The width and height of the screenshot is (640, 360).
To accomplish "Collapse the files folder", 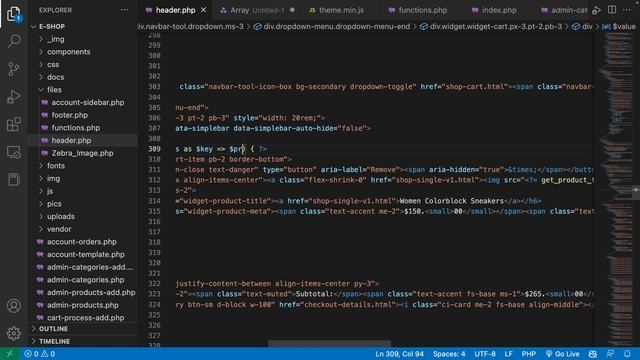I will click(54, 90).
